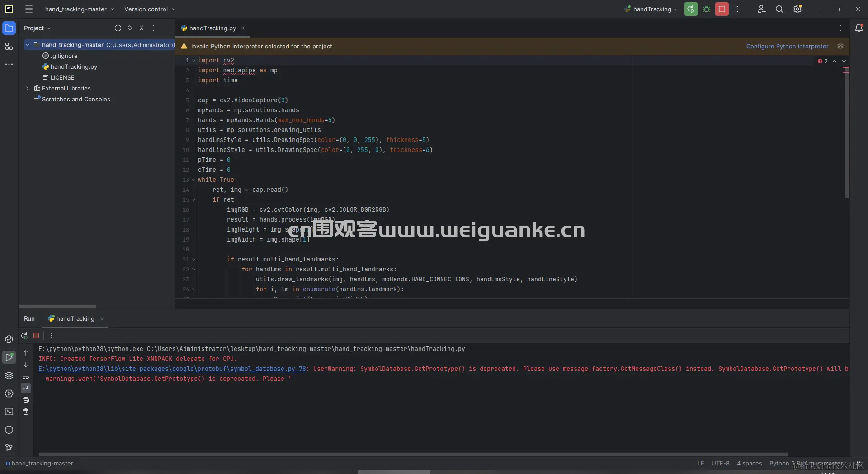Open the Git tool window
The image size is (868, 474).
point(9,448)
